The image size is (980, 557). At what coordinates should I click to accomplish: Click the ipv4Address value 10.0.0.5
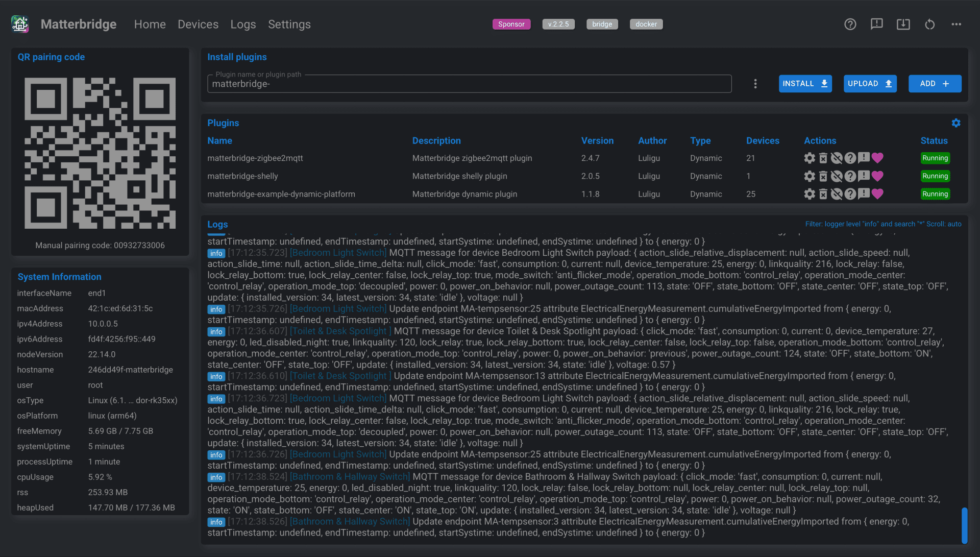tap(103, 324)
